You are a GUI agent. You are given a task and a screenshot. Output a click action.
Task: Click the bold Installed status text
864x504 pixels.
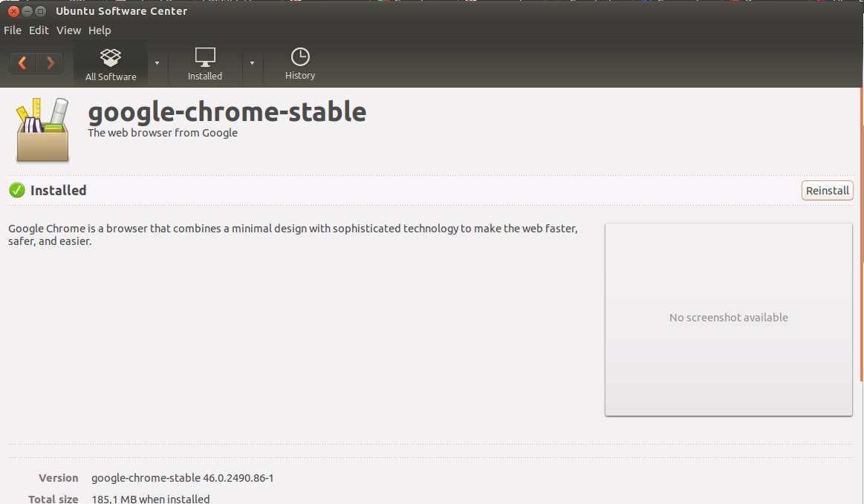coord(59,191)
